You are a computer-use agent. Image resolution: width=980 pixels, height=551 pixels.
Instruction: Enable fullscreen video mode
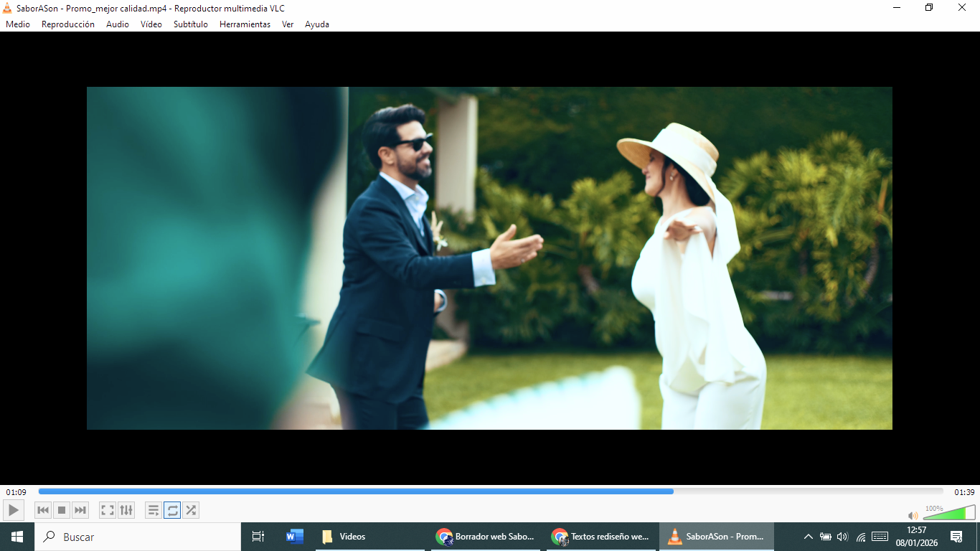[x=107, y=510]
